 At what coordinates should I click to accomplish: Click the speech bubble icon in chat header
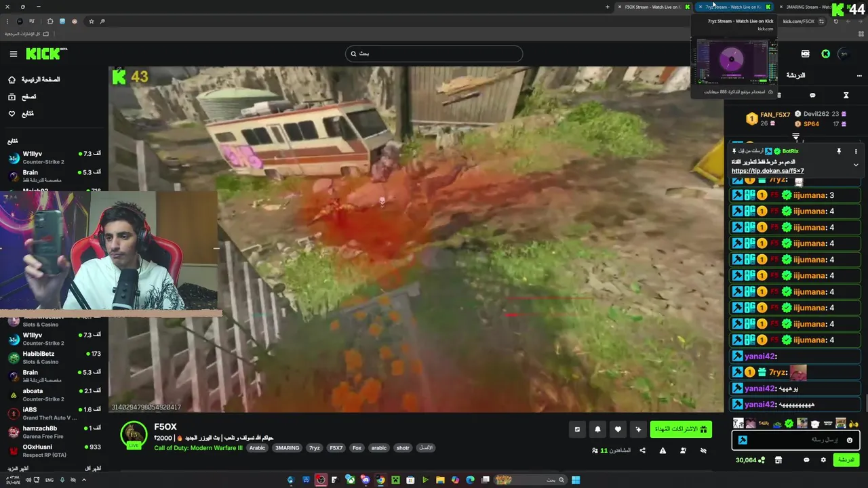pyautogui.click(x=812, y=96)
